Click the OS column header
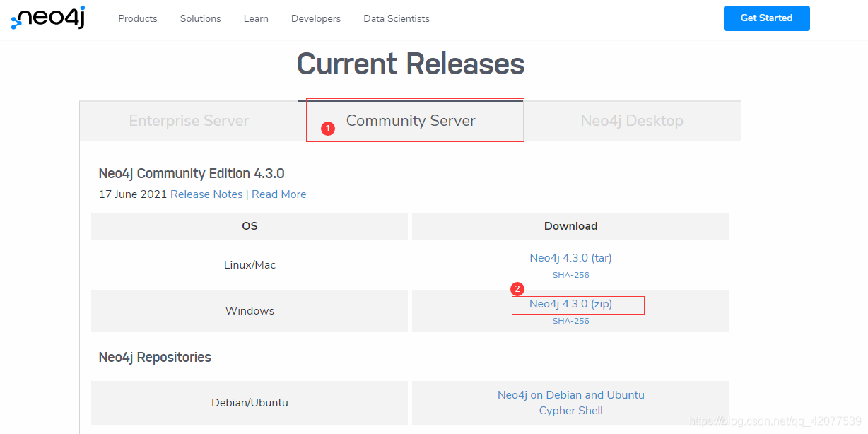This screenshot has width=868, height=434. tap(250, 226)
